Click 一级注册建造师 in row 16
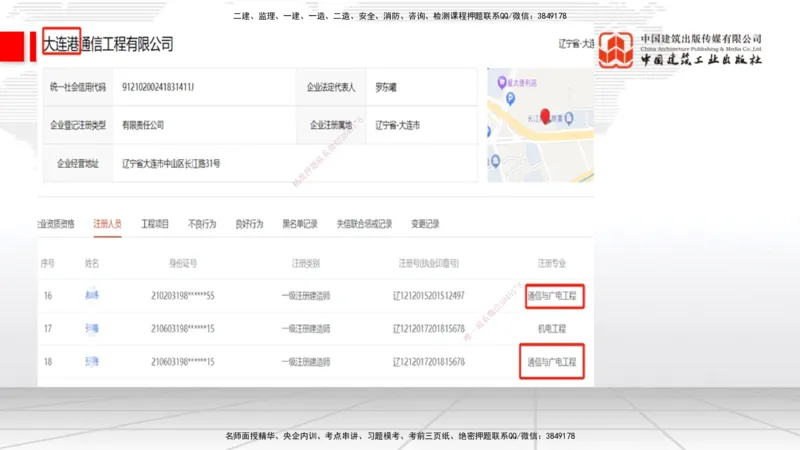This screenshot has height=450, width=800. pos(306,295)
